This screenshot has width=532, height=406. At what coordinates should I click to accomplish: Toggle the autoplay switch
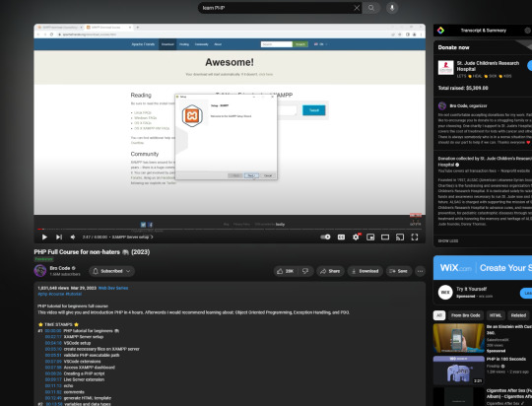click(x=325, y=237)
